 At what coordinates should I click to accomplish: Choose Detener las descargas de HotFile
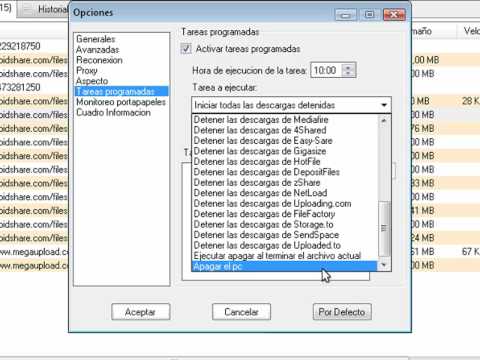pos(285,162)
